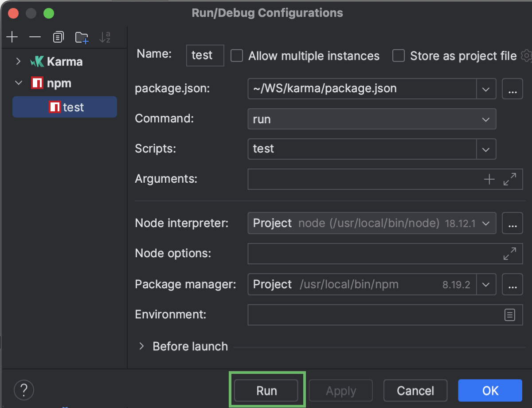Click the Name input field
Image resolution: width=532 pixels, height=408 pixels.
tap(205, 55)
